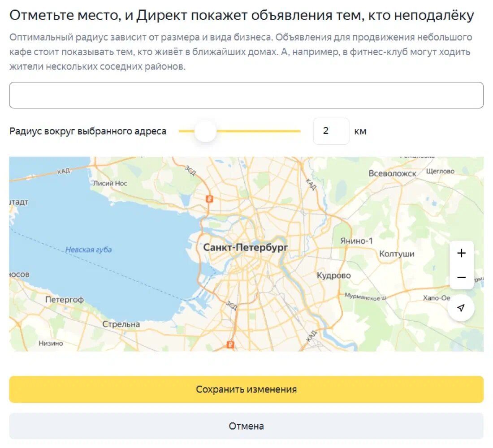Click Янино-1 label on the map
Viewport: 493px width, 448px height.
pyautogui.click(x=357, y=241)
